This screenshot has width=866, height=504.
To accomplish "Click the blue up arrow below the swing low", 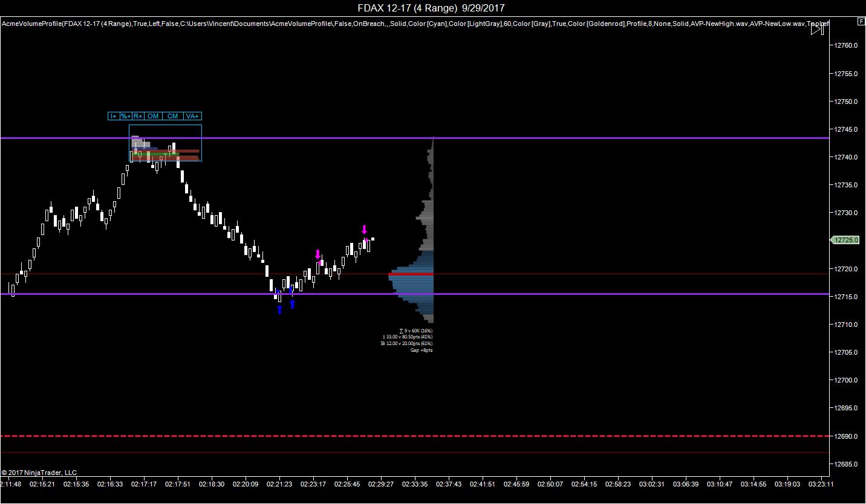I will [279, 309].
